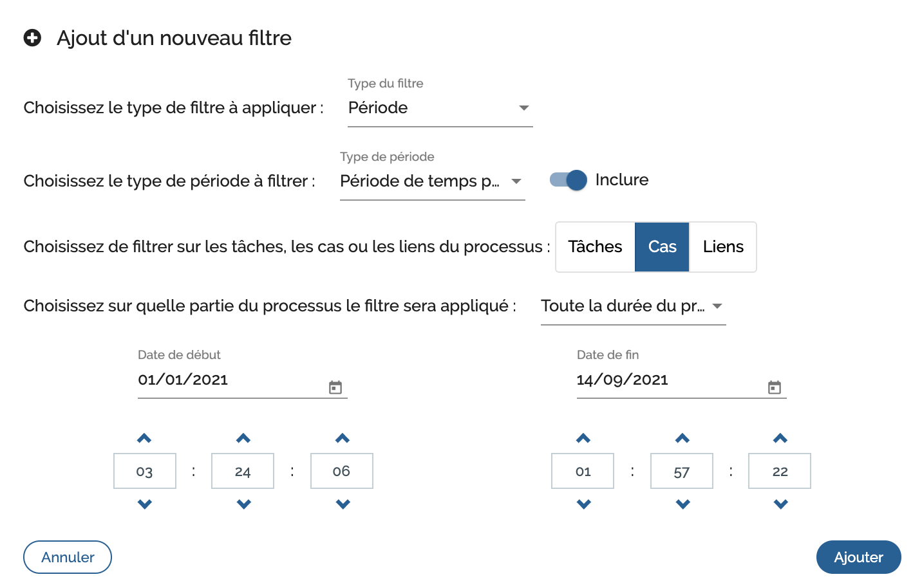The width and height of the screenshot is (922, 588).
Task: Toggle the 'Inclure' switch off
Action: tap(567, 180)
